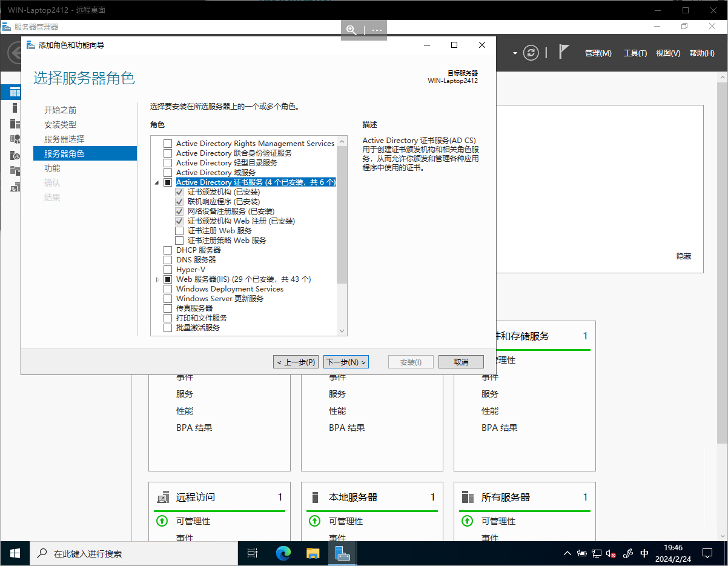This screenshot has width=728, height=566.
Task: Open the Windows Start menu
Action: tap(15, 553)
